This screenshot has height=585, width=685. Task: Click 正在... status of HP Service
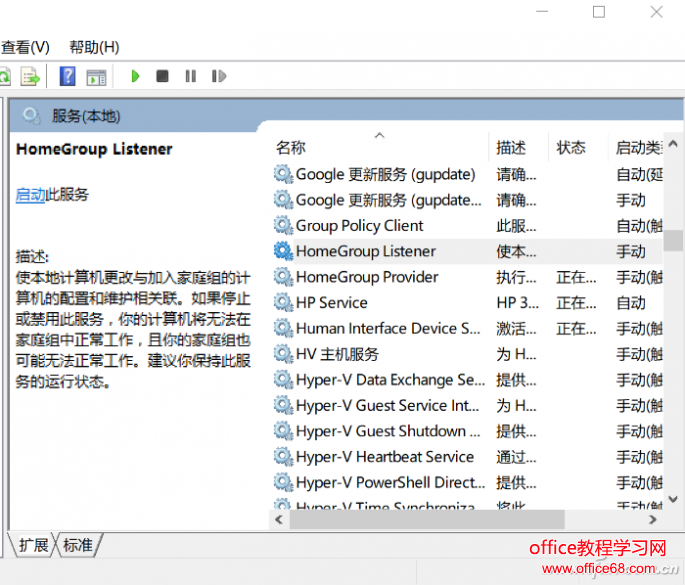(x=576, y=303)
